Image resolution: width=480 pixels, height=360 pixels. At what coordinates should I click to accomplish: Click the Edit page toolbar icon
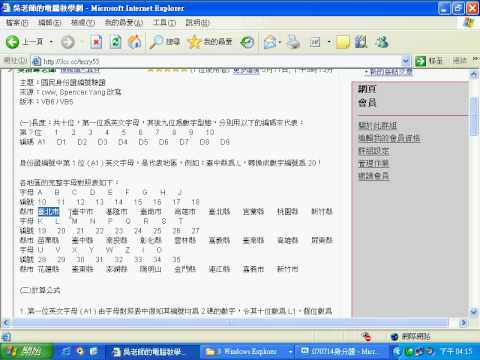point(315,42)
